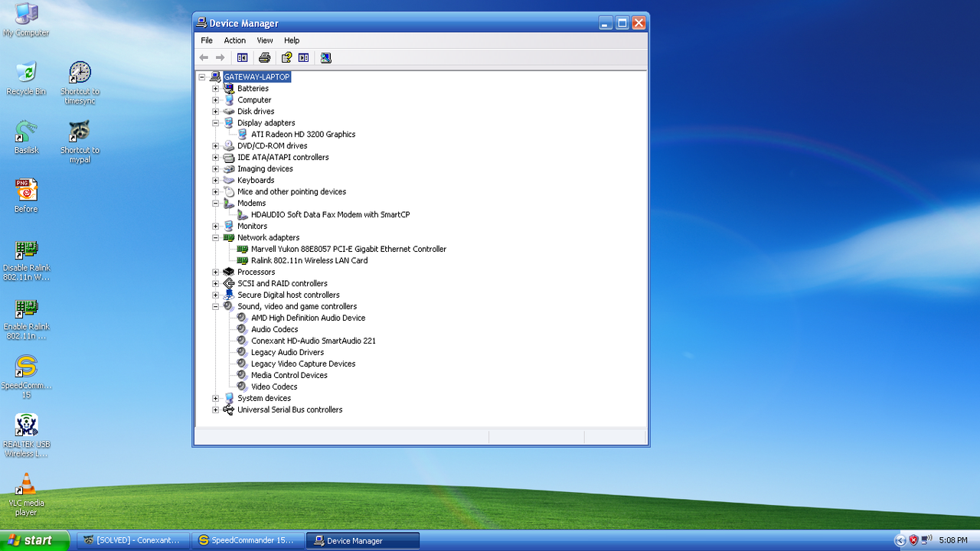Select ATI Radeon HD 3200 Graphics
Image resolution: width=980 pixels, height=551 pixels.
(303, 135)
